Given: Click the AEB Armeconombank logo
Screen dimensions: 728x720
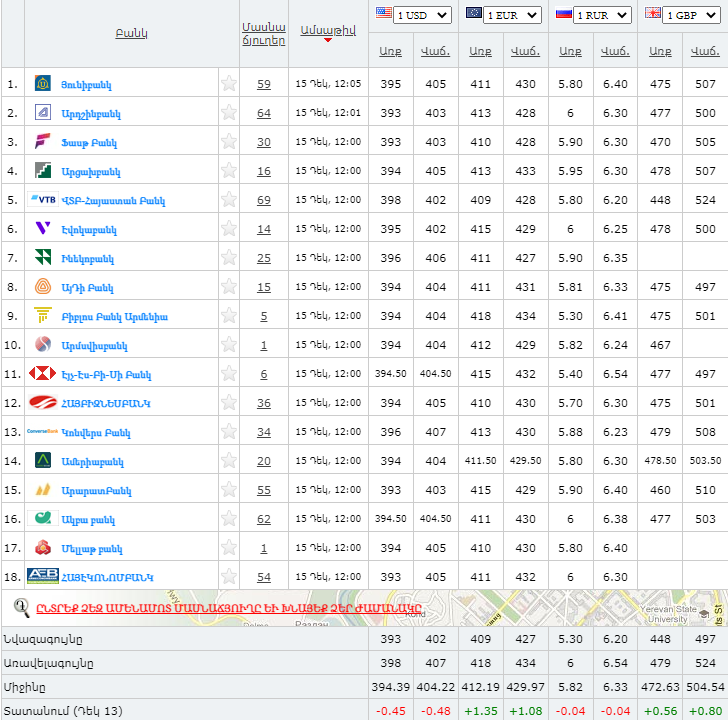Looking at the screenshot, I should click(43, 577).
